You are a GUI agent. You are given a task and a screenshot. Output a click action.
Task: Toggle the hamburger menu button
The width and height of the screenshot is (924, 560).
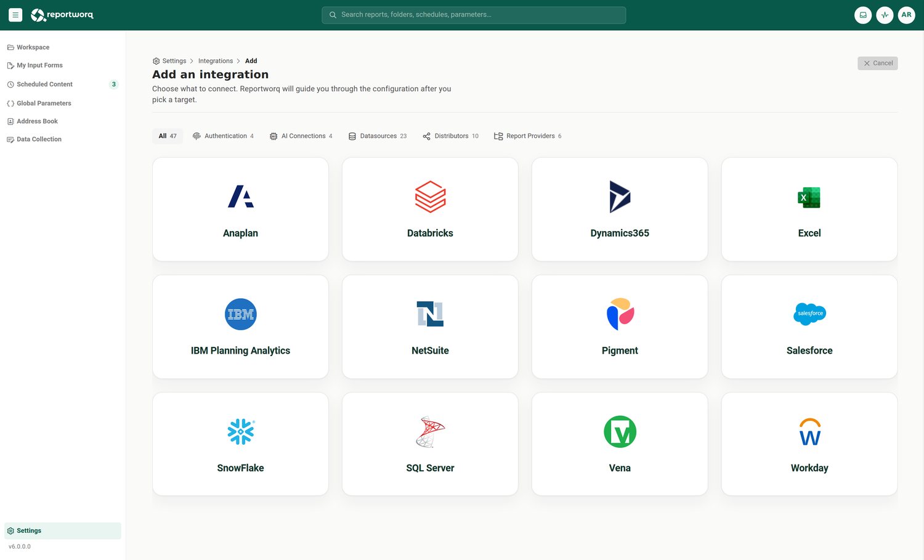point(15,15)
